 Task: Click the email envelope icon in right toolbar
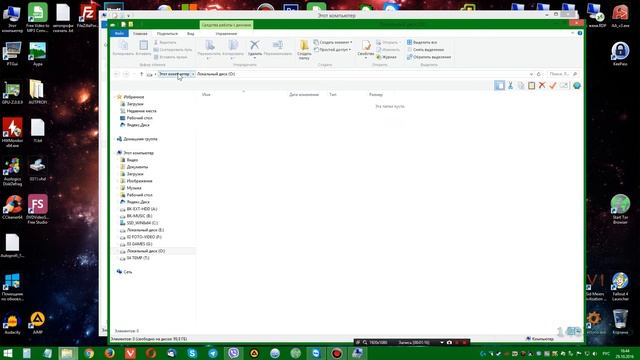tap(564, 85)
